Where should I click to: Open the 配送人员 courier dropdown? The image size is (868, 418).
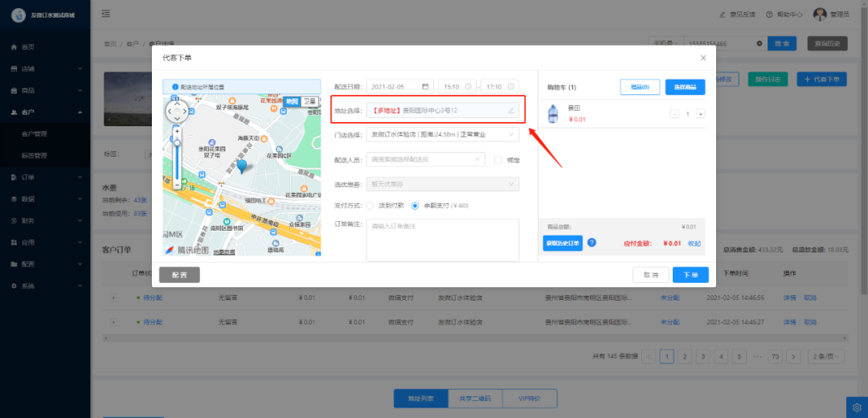[x=426, y=159]
